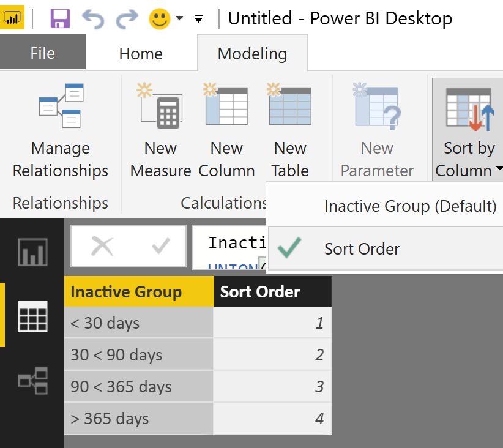
Task: Click the Sort Order value 4 cell
Action: 273,419
